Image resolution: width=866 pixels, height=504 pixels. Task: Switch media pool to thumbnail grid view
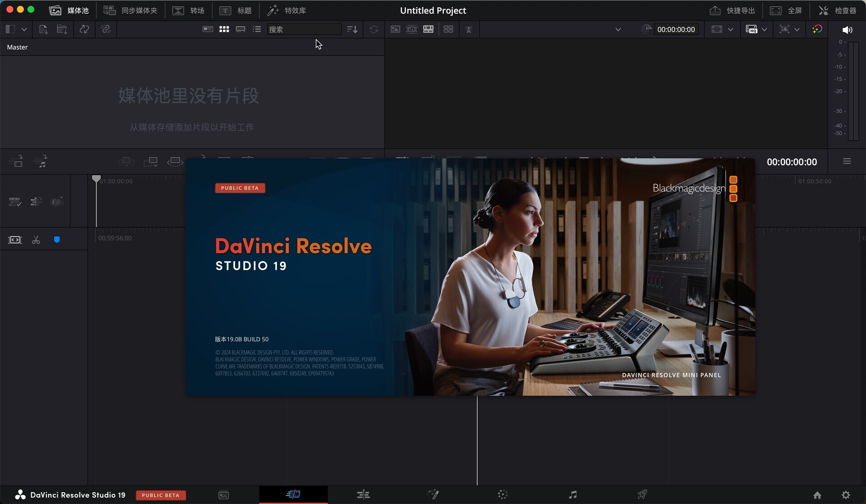[224, 29]
